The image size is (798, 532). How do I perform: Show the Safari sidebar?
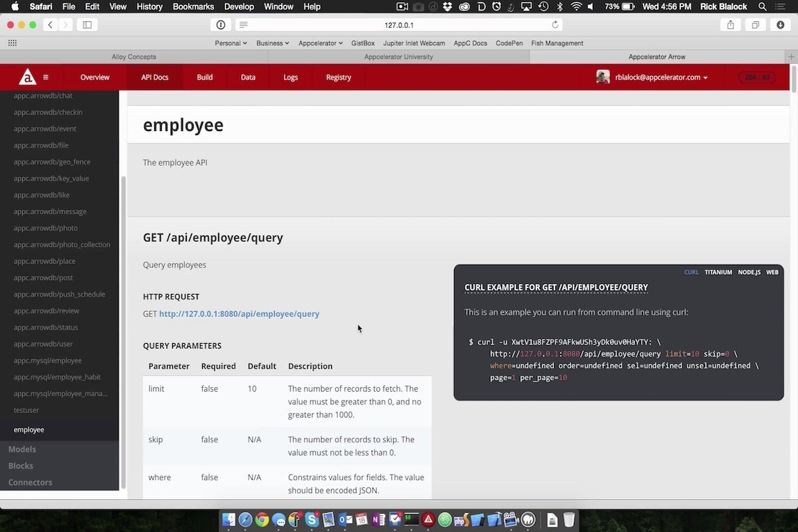(87, 25)
